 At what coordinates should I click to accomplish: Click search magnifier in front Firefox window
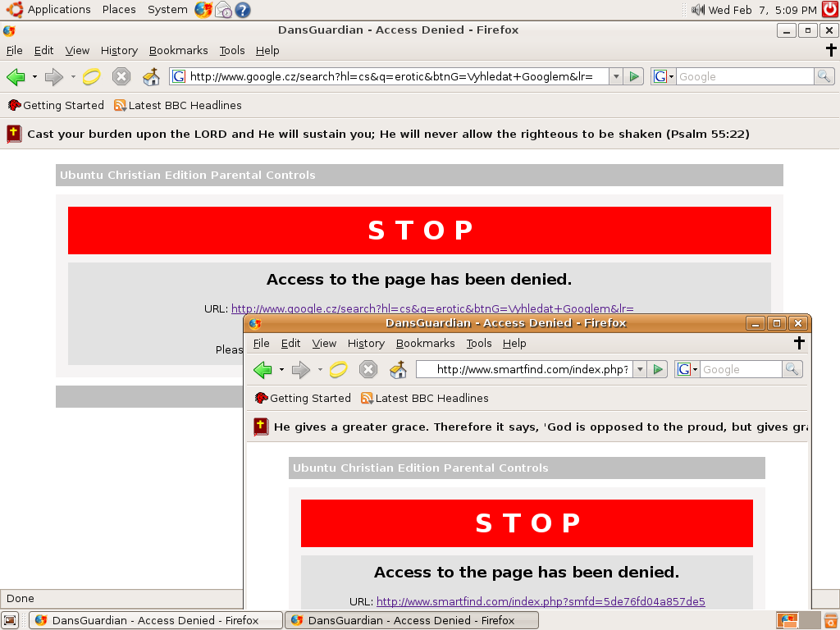click(792, 369)
